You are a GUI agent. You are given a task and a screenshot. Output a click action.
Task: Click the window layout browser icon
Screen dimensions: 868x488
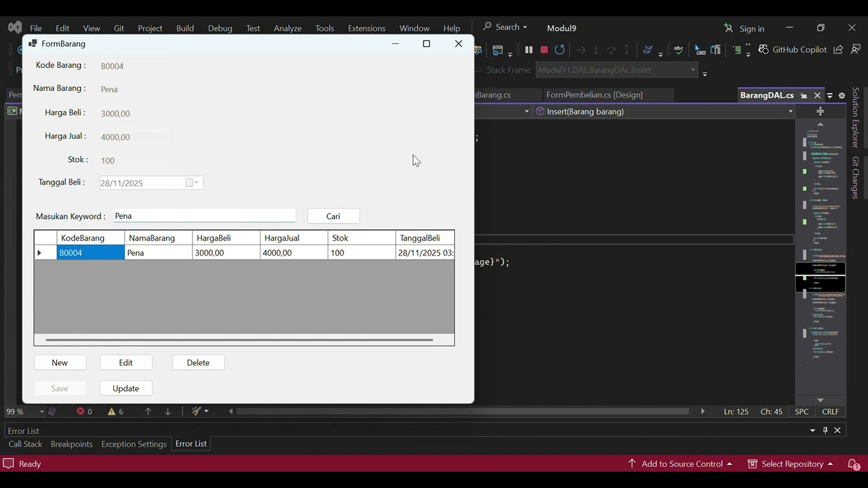click(498, 49)
